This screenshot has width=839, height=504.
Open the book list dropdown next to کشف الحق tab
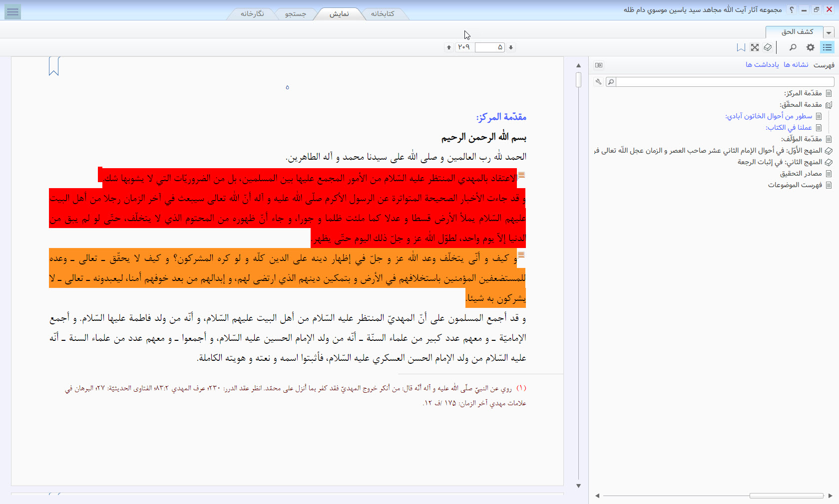[x=829, y=32]
